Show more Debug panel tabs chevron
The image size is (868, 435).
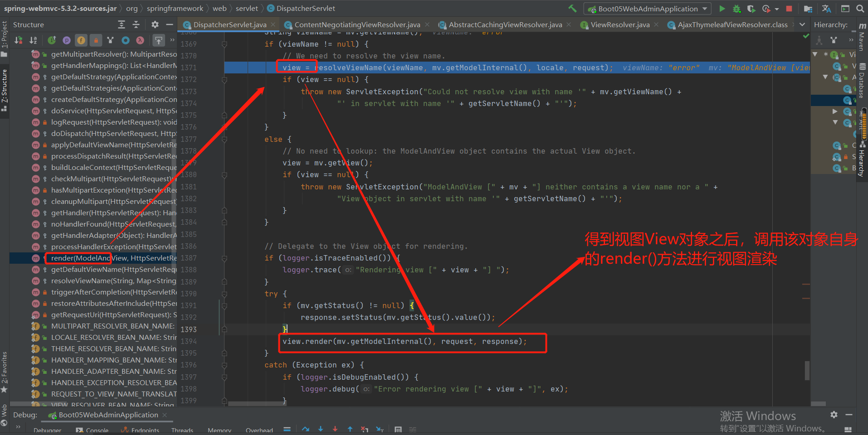[x=18, y=426]
